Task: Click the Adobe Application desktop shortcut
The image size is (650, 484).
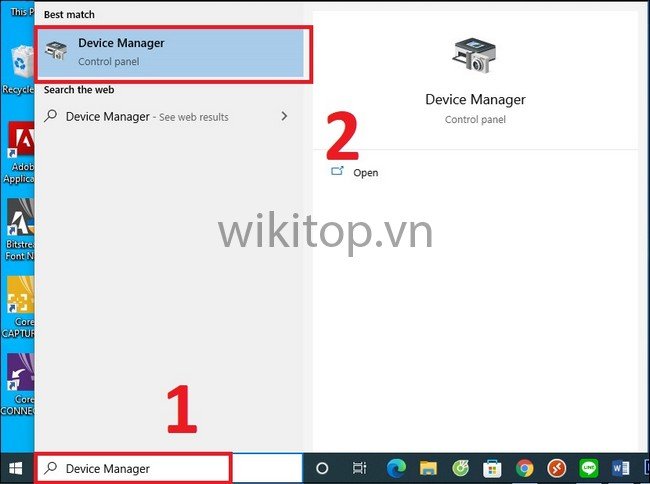Action: point(18,145)
